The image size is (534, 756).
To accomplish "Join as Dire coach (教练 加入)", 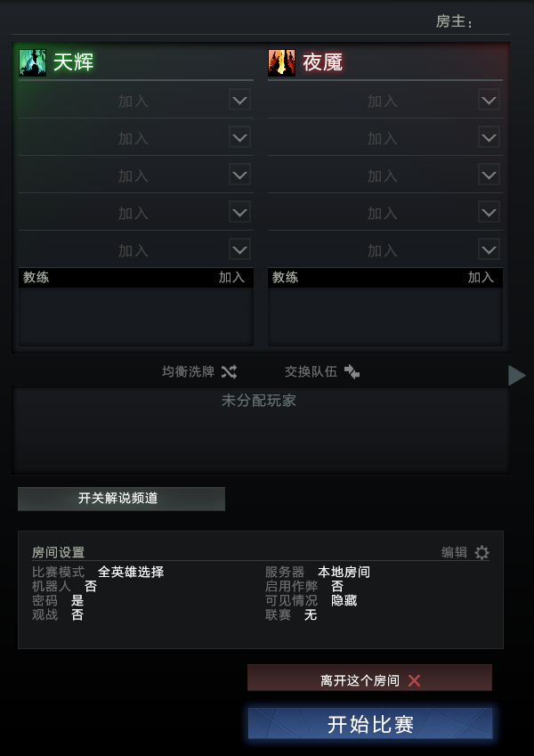I will (x=481, y=277).
